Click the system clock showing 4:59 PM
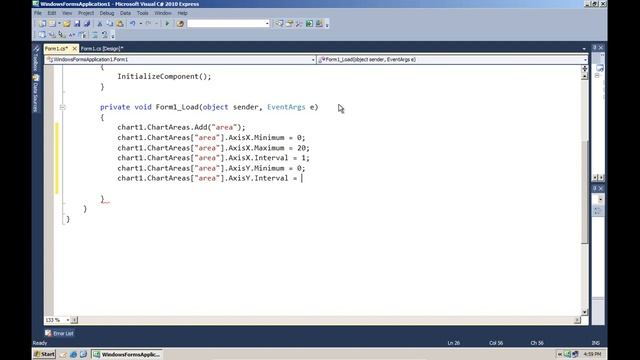Screen dimensions: 640x360 click(x=592, y=354)
